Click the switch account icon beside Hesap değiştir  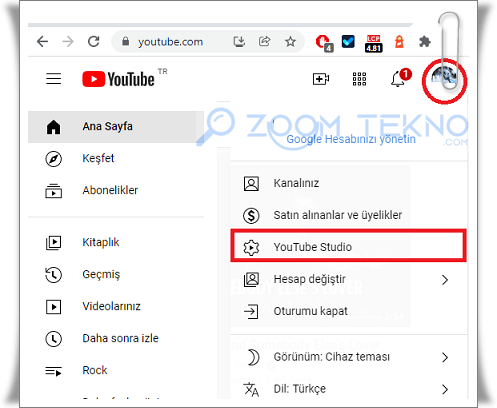[251, 279]
